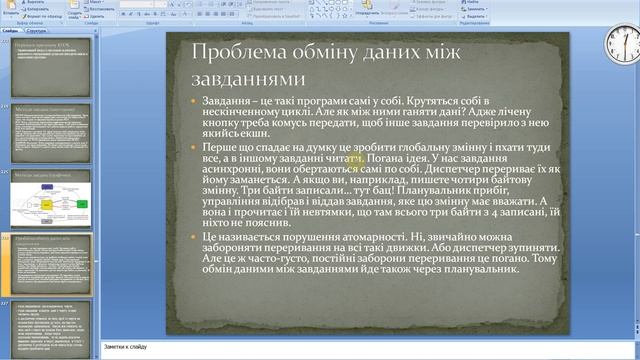Image resolution: width=640 pixels, height=360 pixels.
Task: Click Delete slide (Удалить)
Action: pyautogui.click(x=94, y=16)
